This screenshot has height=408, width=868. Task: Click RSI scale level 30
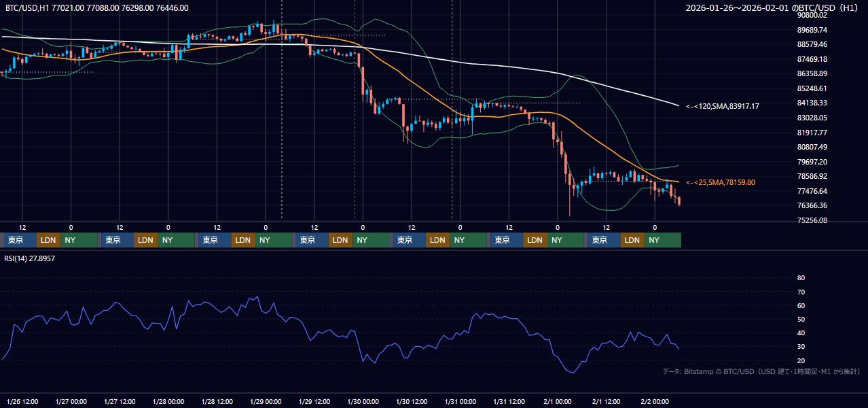click(801, 347)
